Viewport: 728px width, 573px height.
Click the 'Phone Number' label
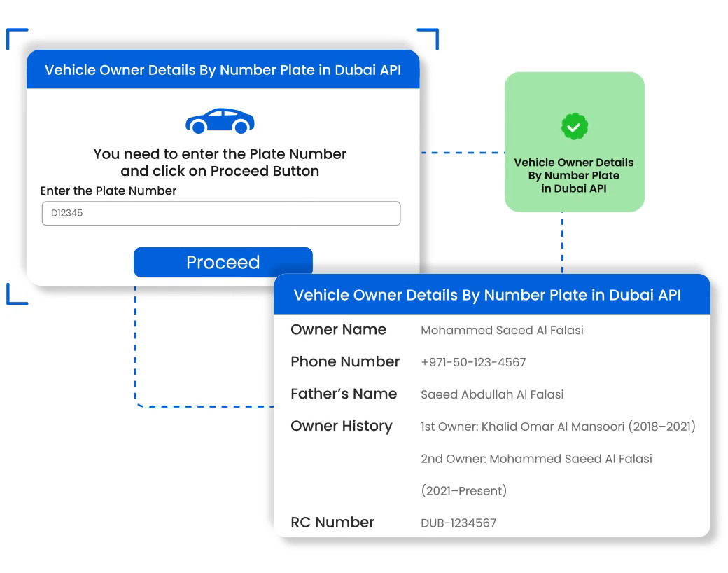tap(345, 361)
